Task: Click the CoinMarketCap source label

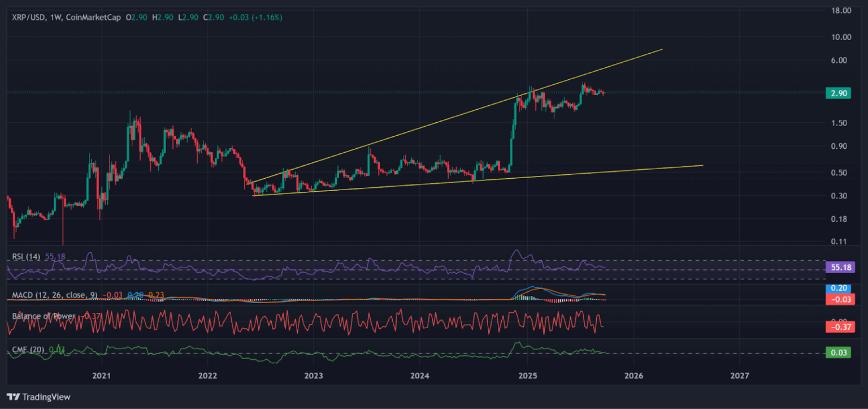Action: click(93, 18)
